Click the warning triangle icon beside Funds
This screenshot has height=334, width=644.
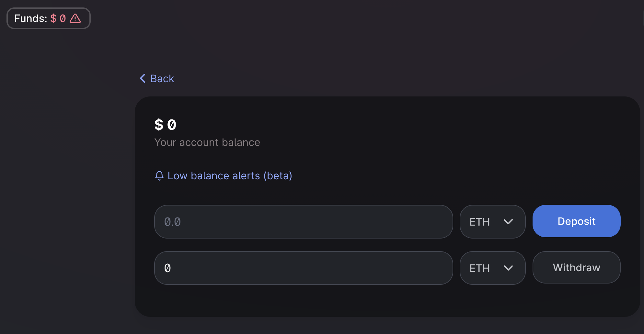[x=75, y=18]
